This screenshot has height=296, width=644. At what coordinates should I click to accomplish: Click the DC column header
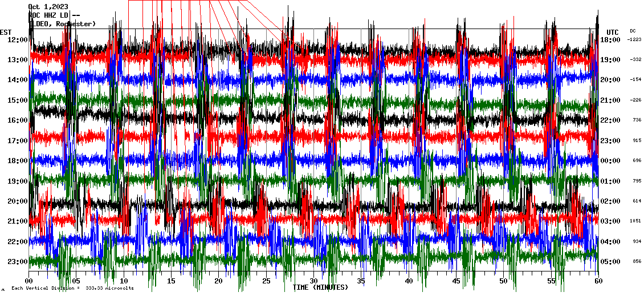633,31
